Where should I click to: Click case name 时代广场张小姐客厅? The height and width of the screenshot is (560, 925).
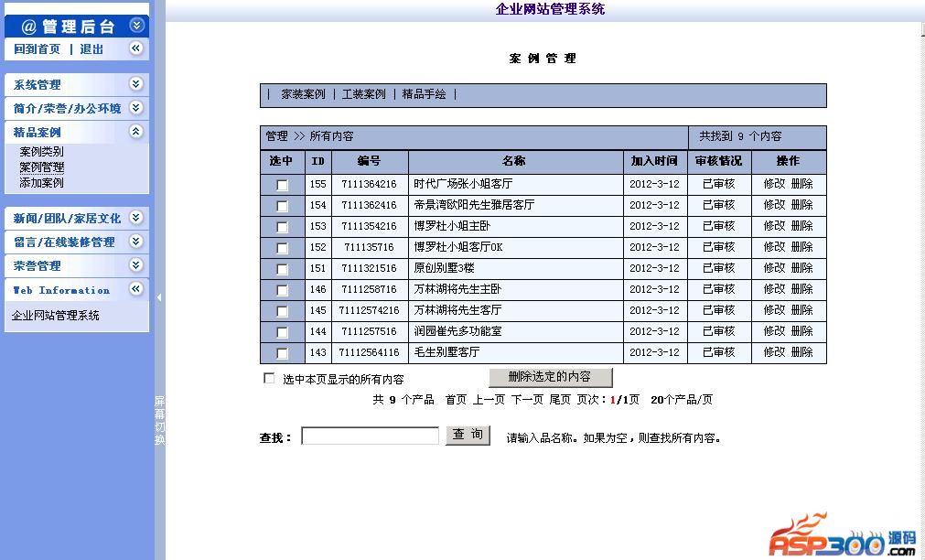pyautogui.click(x=463, y=184)
